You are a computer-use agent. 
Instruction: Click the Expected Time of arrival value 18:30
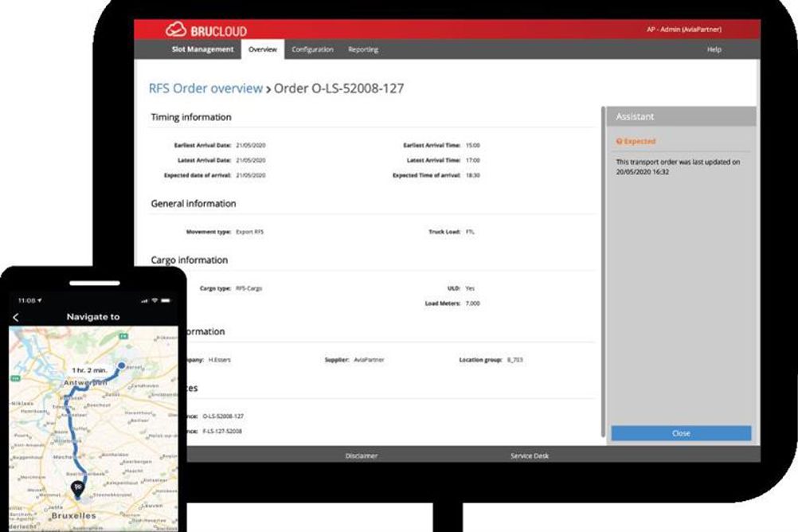(473, 175)
